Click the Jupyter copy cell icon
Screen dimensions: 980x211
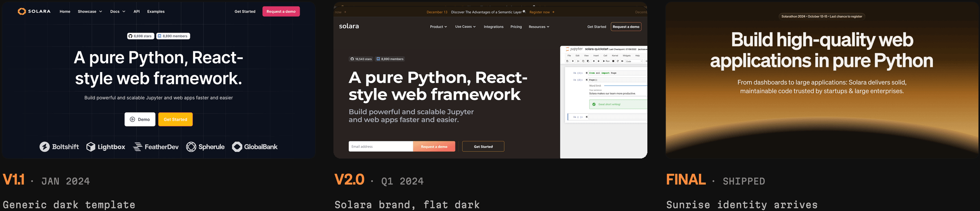click(x=583, y=61)
